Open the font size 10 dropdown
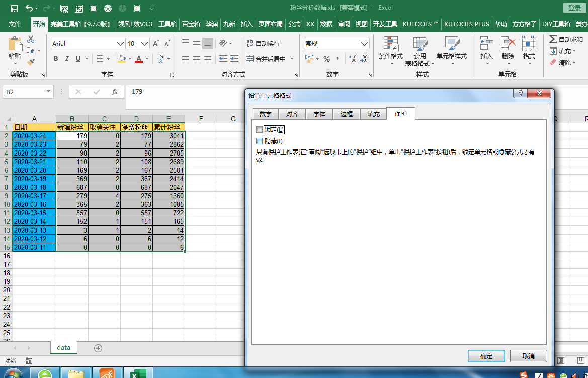The image size is (588, 378). coord(145,44)
